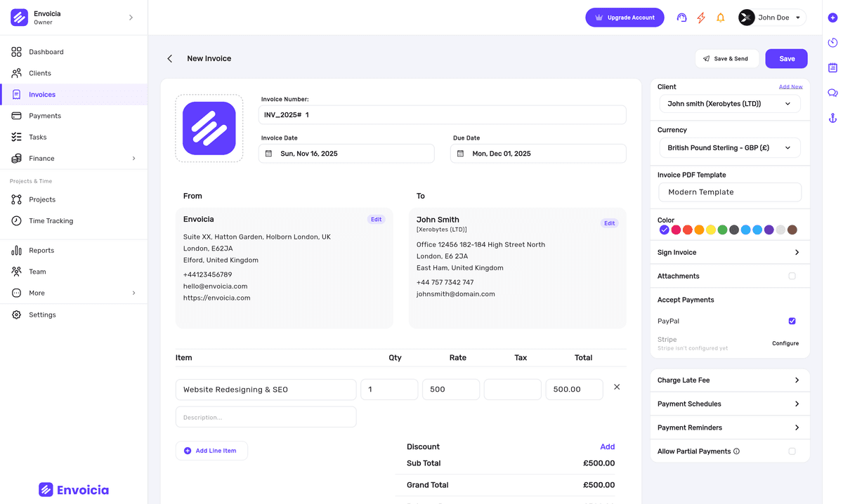This screenshot has height=504, width=843.
Task: Click the plus icon in right rail
Action: click(832, 18)
